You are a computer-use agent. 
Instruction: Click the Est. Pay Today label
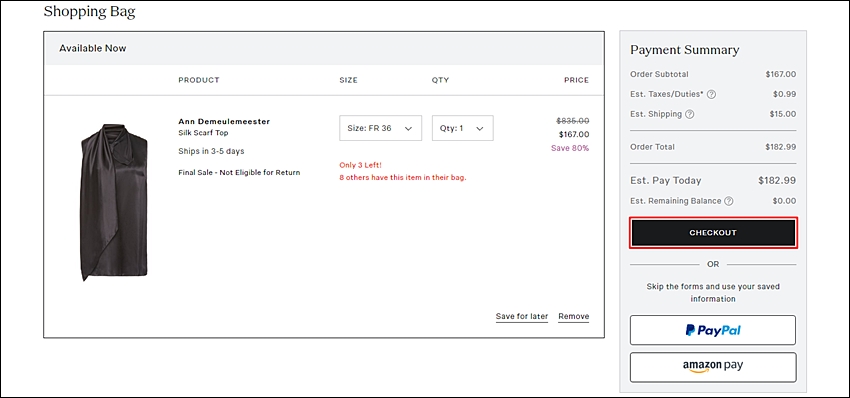[x=666, y=181]
